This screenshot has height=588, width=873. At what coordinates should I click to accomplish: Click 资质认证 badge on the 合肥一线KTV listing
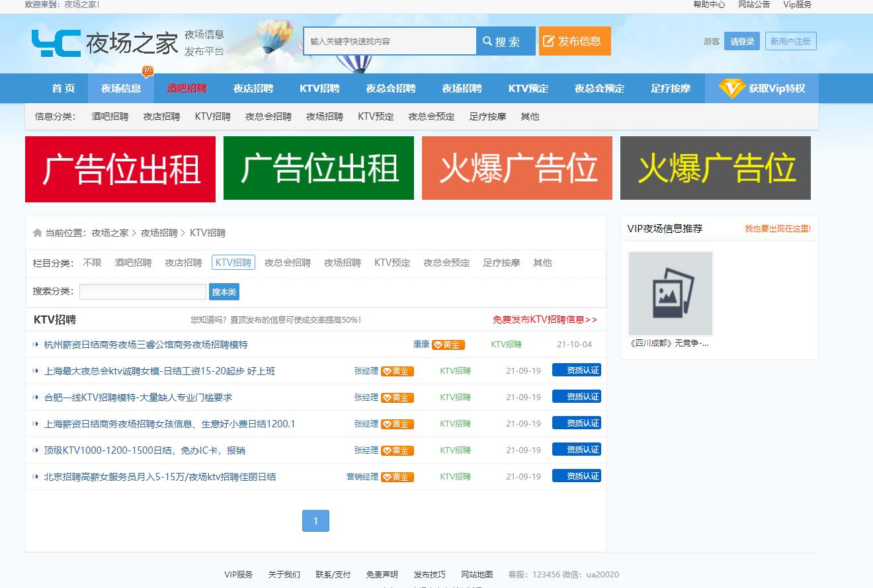pyautogui.click(x=576, y=397)
